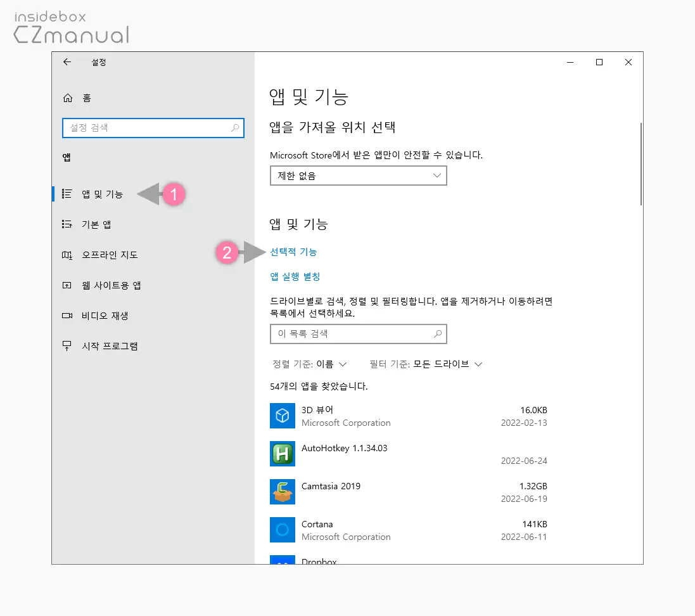The width and height of the screenshot is (695, 616).
Task: Click the 141KB size value
Action: [x=535, y=524]
